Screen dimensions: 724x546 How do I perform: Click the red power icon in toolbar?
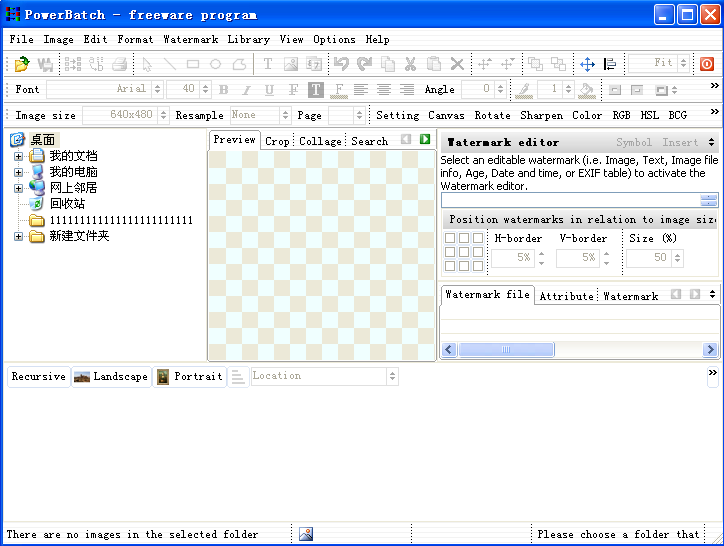tap(707, 64)
